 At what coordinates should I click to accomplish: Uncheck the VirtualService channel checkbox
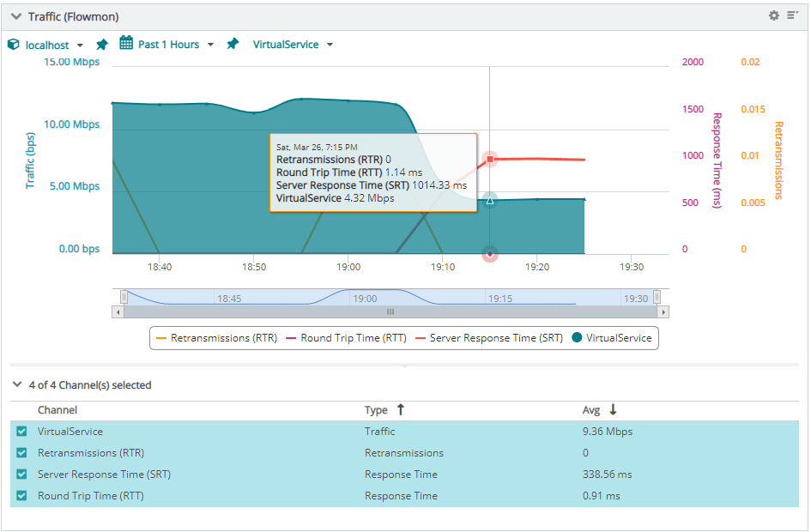tap(21, 432)
